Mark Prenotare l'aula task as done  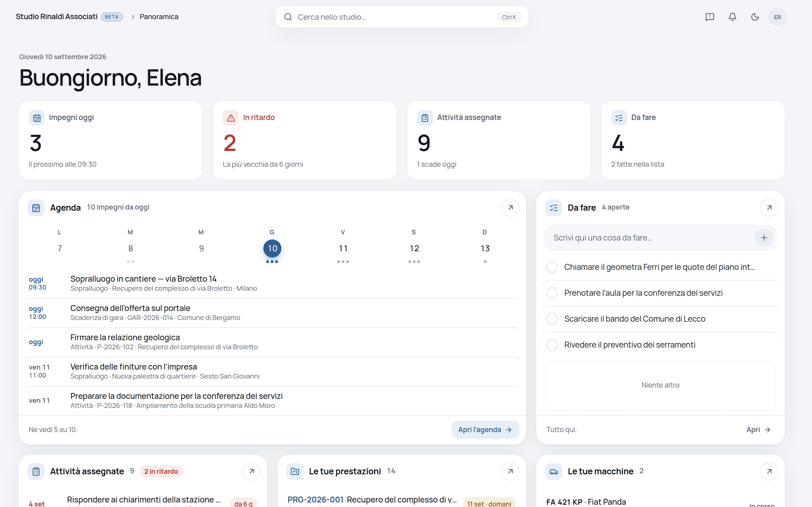point(552,293)
